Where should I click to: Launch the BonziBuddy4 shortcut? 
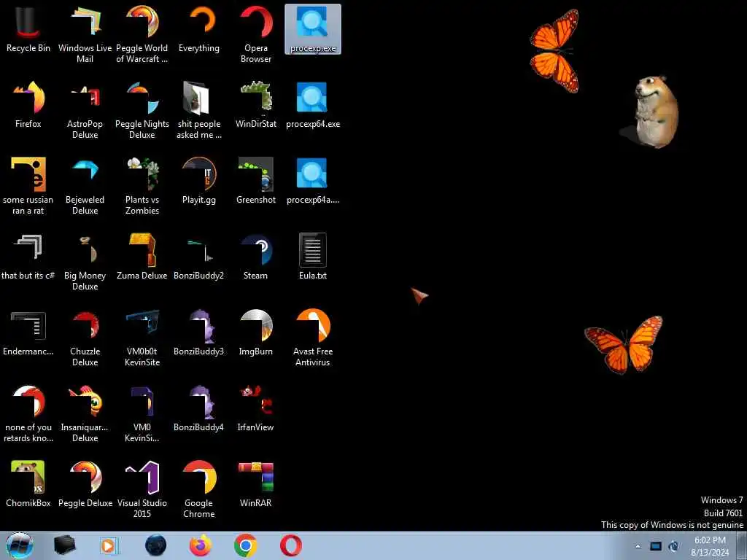click(x=199, y=408)
